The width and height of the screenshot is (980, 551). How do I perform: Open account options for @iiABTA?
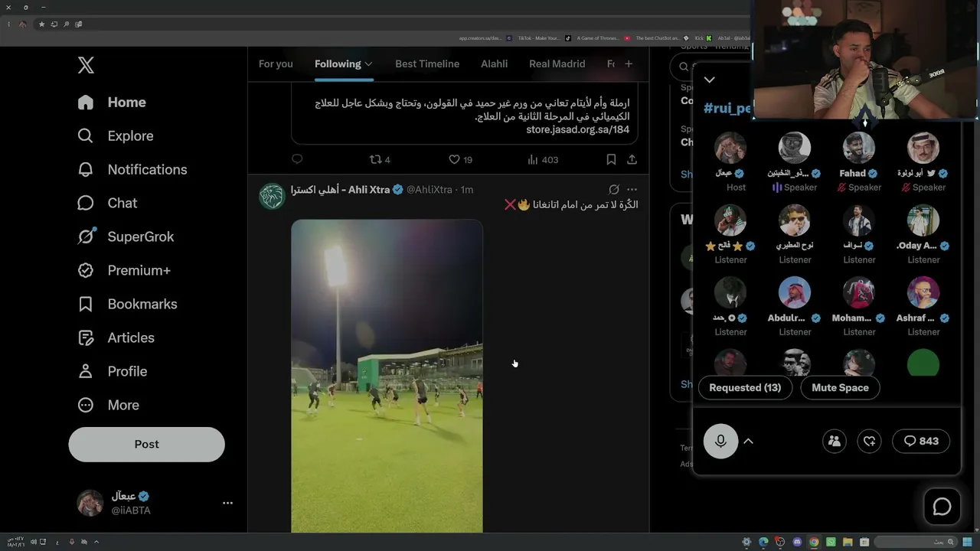click(227, 503)
